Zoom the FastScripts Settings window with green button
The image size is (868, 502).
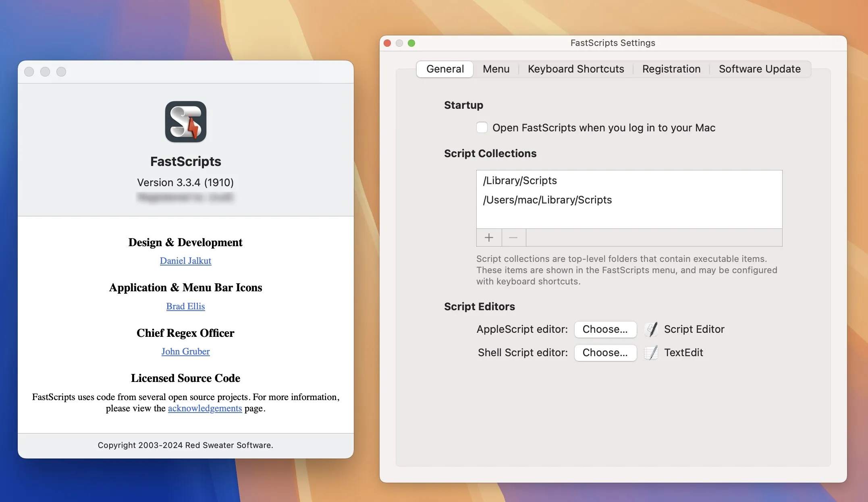pos(411,43)
